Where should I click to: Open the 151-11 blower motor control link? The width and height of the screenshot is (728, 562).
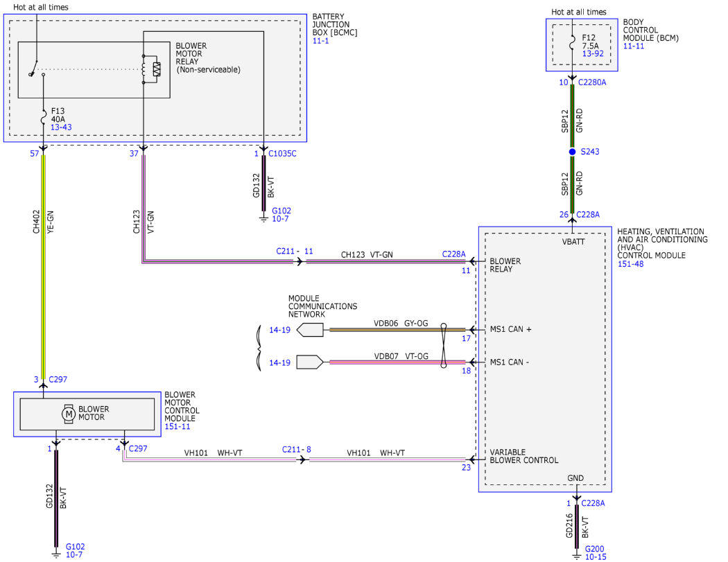pyautogui.click(x=177, y=426)
